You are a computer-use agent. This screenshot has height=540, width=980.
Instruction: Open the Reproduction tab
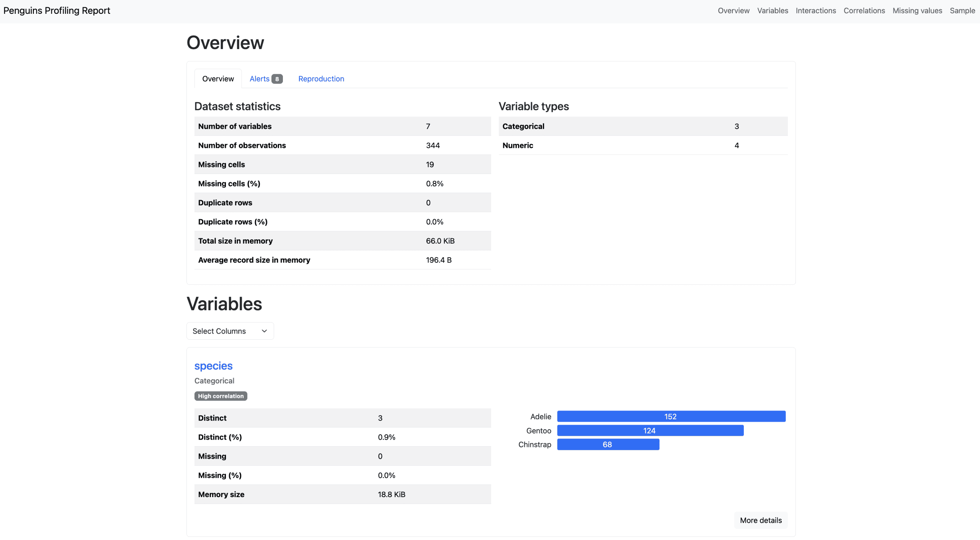[321, 79]
